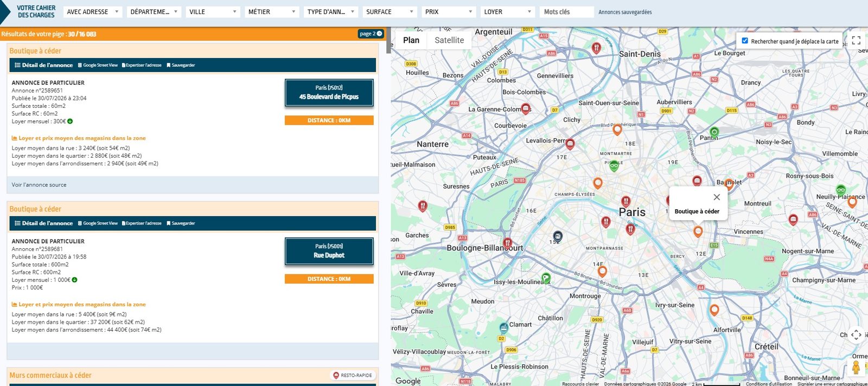Expand the LOYER filter dropdown

[x=508, y=11]
